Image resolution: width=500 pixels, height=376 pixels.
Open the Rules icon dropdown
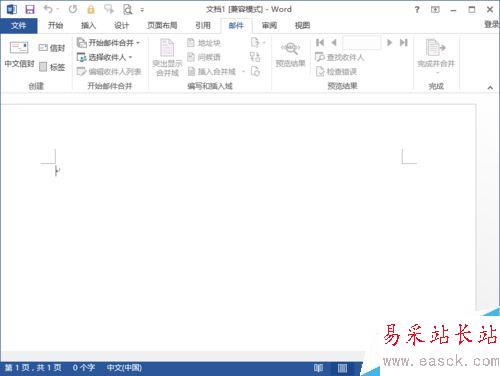click(258, 43)
